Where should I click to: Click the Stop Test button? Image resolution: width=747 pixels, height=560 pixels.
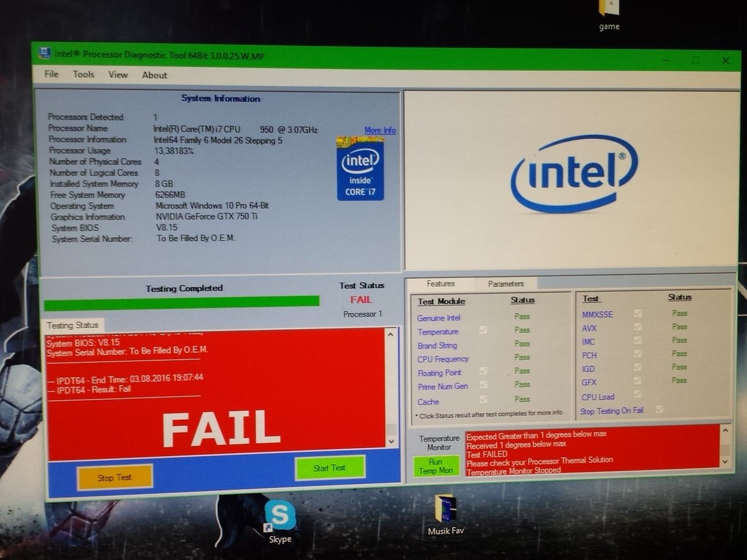coord(115,477)
